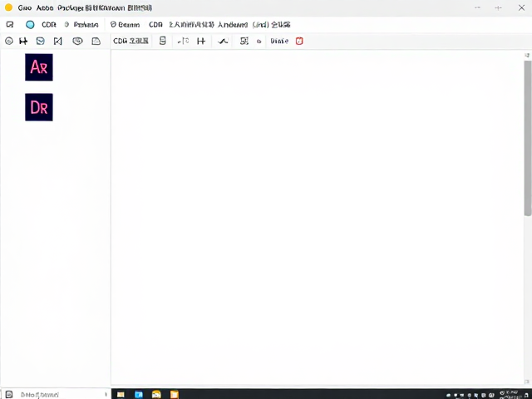Open the CDR menu item after the Bauan label

click(155, 25)
